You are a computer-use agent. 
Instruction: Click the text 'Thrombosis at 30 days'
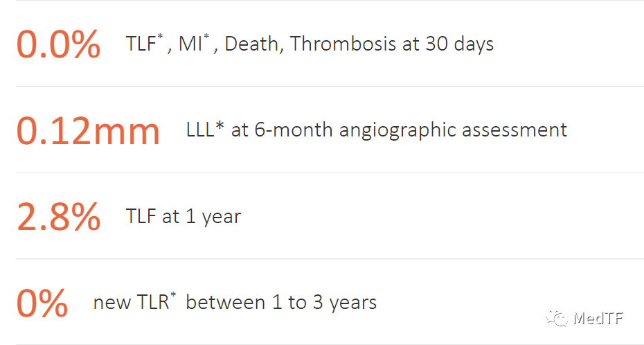(x=392, y=44)
